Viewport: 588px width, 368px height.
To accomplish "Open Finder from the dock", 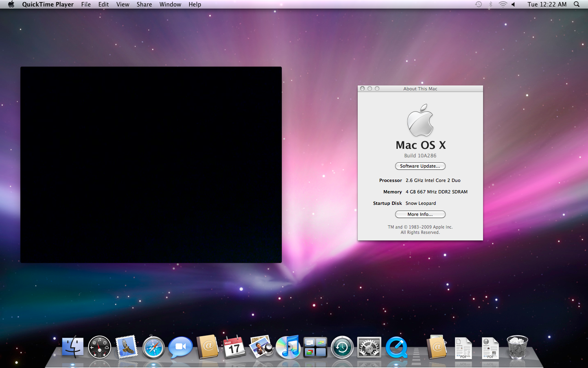I will pos(73,347).
